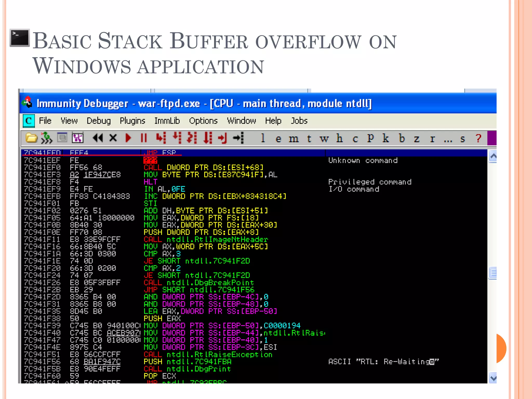Image resolution: width=532 pixels, height=399 pixels.
Task: Click the Go to address icon
Action: click(238, 138)
